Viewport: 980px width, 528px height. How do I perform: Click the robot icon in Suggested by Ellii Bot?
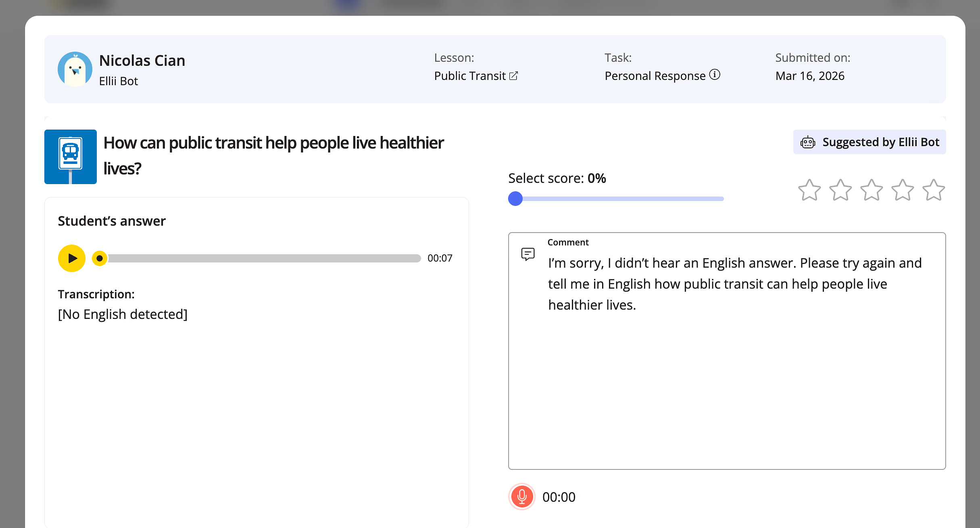[808, 142]
